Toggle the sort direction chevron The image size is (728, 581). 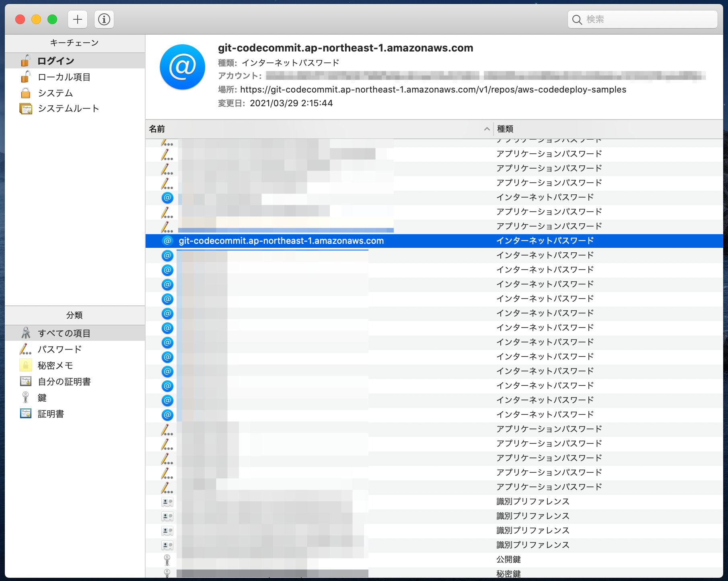click(487, 129)
